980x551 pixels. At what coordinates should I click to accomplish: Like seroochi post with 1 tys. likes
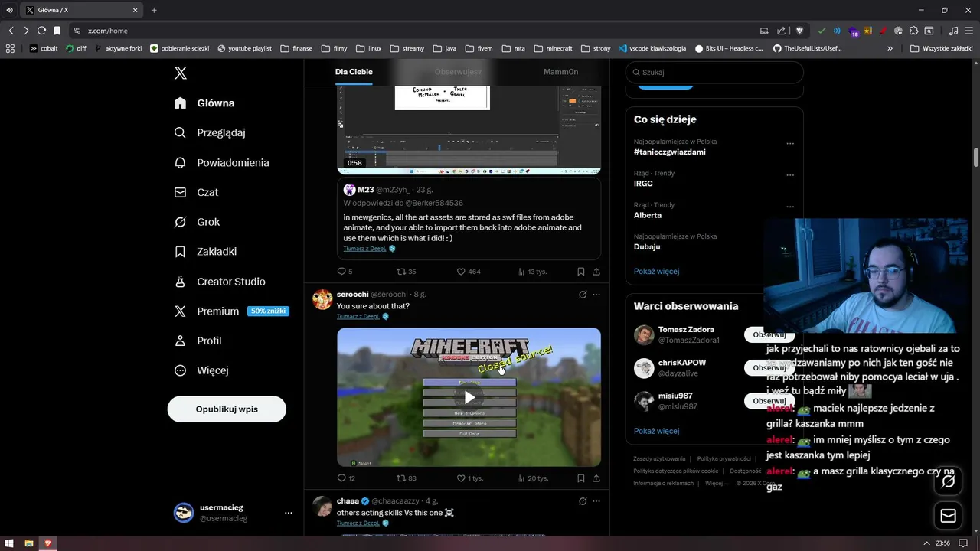coord(469,478)
